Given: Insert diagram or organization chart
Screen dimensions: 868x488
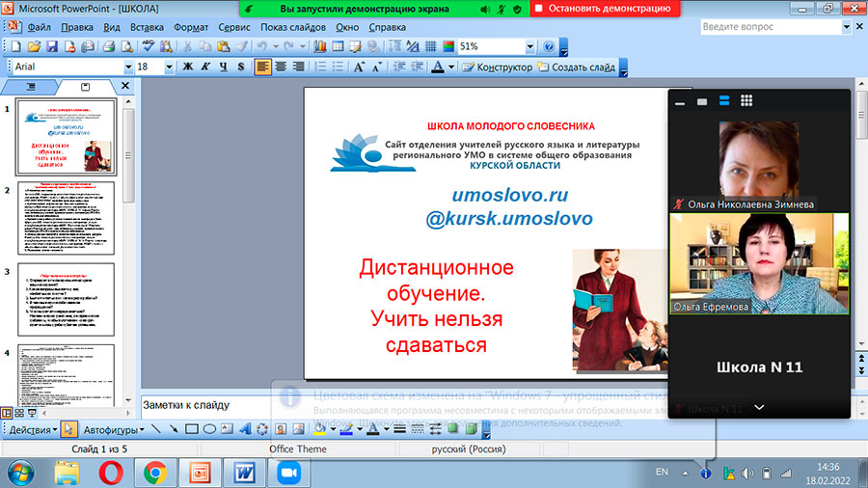Looking at the screenshot, I should coord(262,429).
